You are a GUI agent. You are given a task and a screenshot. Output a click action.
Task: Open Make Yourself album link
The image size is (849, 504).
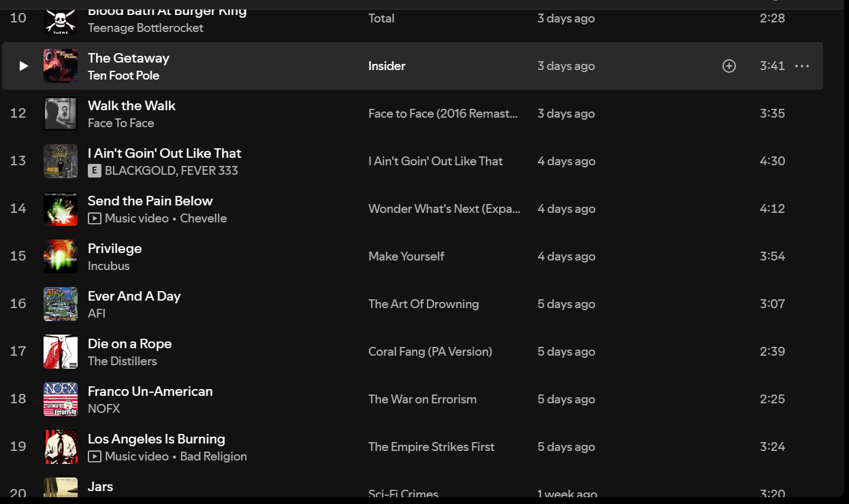(x=406, y=256)
